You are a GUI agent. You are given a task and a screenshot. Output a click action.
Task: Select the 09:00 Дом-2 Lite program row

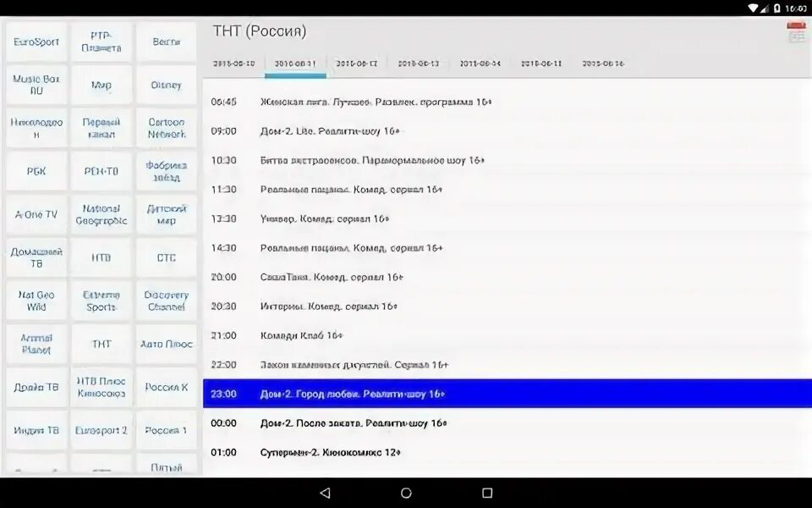tap(507, 131)
